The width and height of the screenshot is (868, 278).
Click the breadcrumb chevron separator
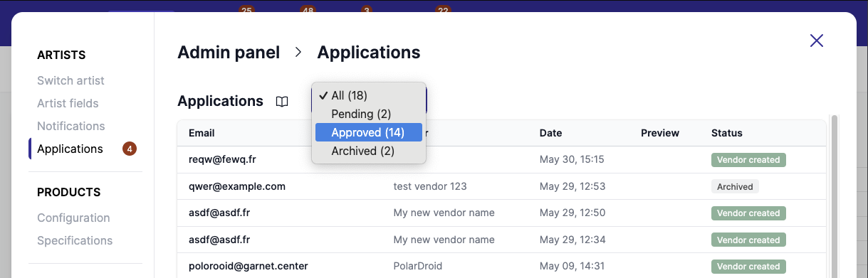coord(298,53)
